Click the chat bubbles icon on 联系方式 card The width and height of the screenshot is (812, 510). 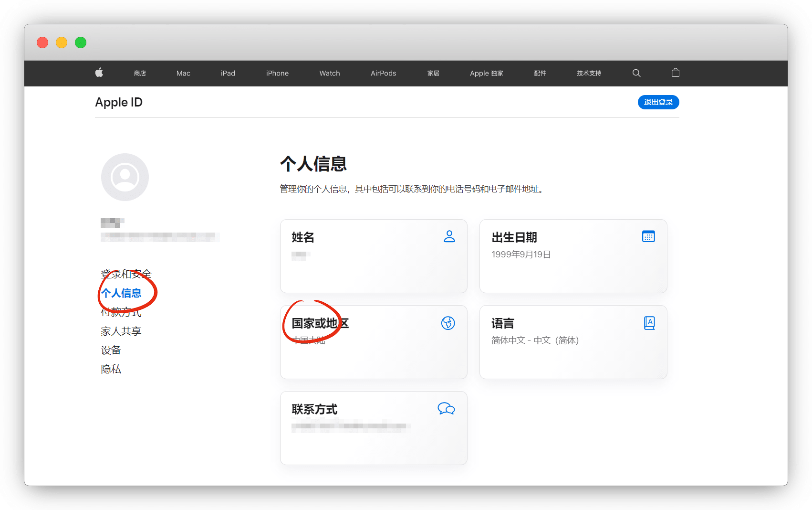click(x=446, y=409)
